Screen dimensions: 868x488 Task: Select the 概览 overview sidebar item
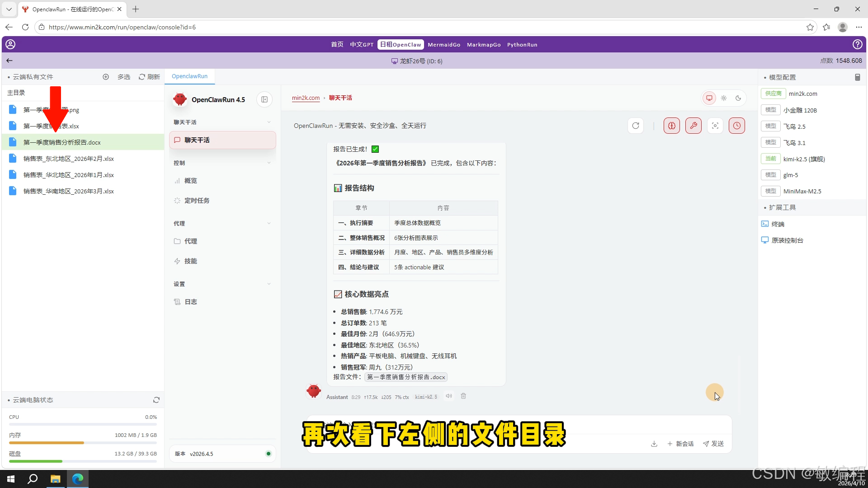coord(190,181)
